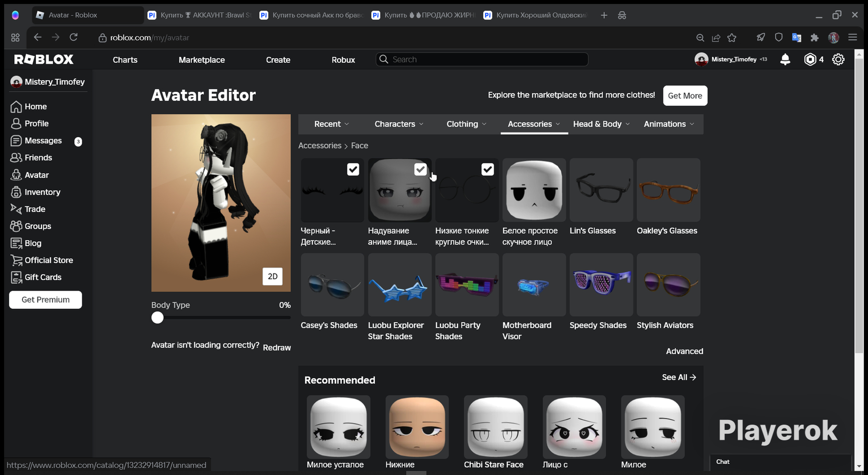Open the recommended Chibi Stare Face

[495, 427]
